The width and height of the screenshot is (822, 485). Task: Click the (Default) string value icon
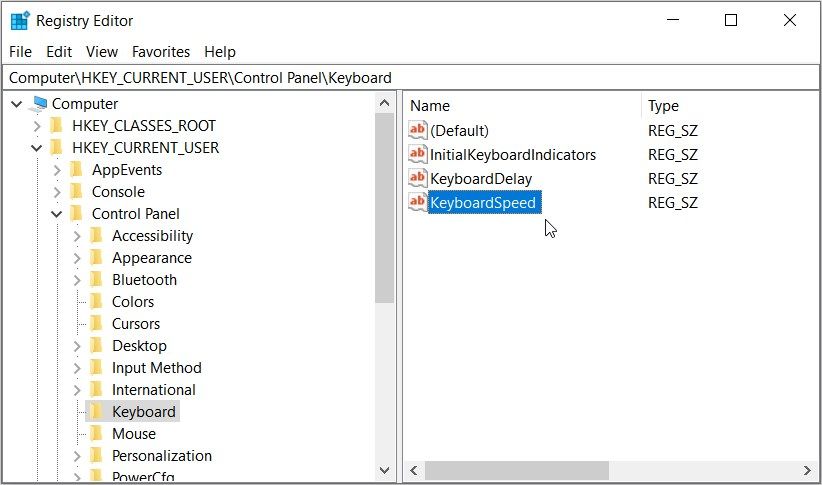click(x=418, y=131)
